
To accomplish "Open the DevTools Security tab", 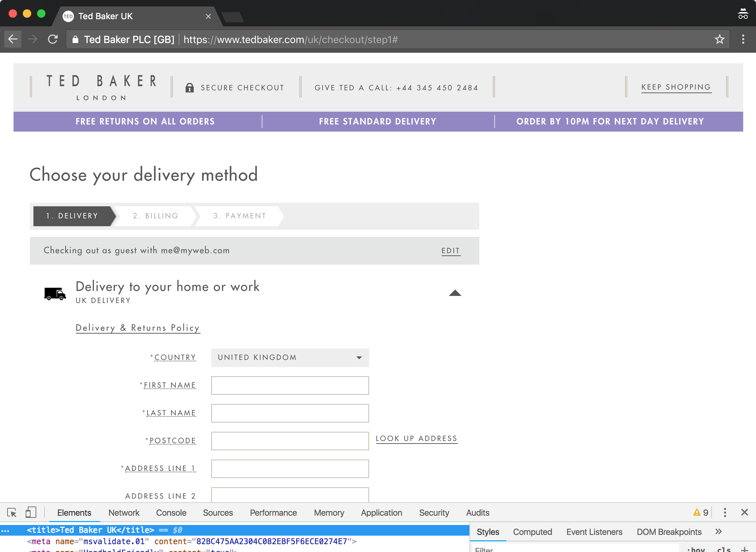I will coord(434,513).
